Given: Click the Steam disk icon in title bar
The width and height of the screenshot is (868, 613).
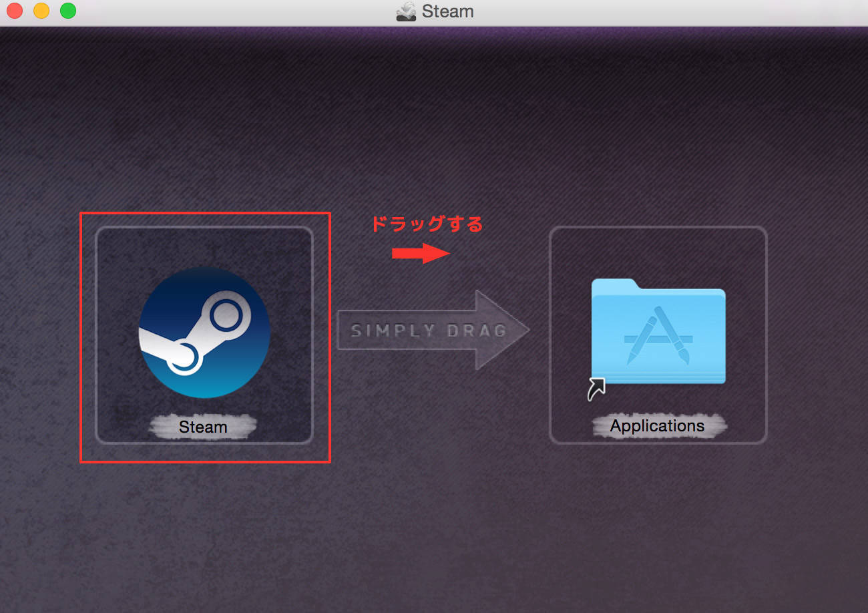Looking at the screenshot, I should [x=406, y=12].
